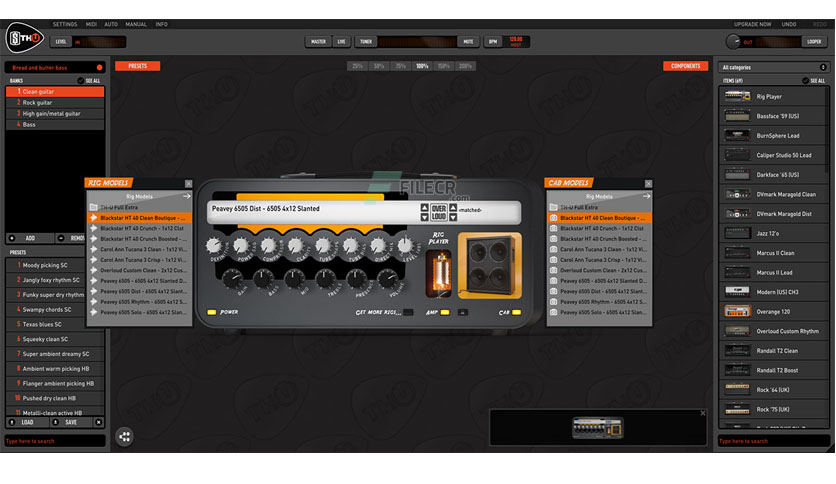Click the PRESETS tab button
Image resolution: width=836 pixels, height=484 pixels.
(x=138, y=66)
